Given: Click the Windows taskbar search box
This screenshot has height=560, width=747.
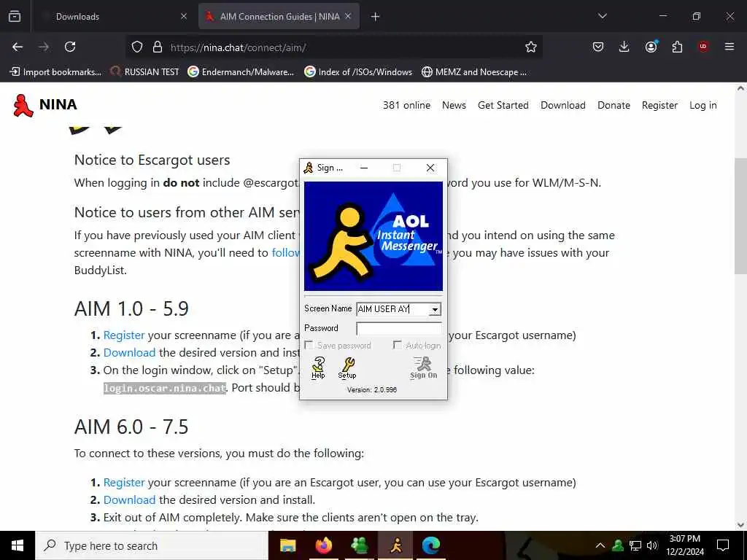Looking at the screenshot, I should [x=152, y=545].
